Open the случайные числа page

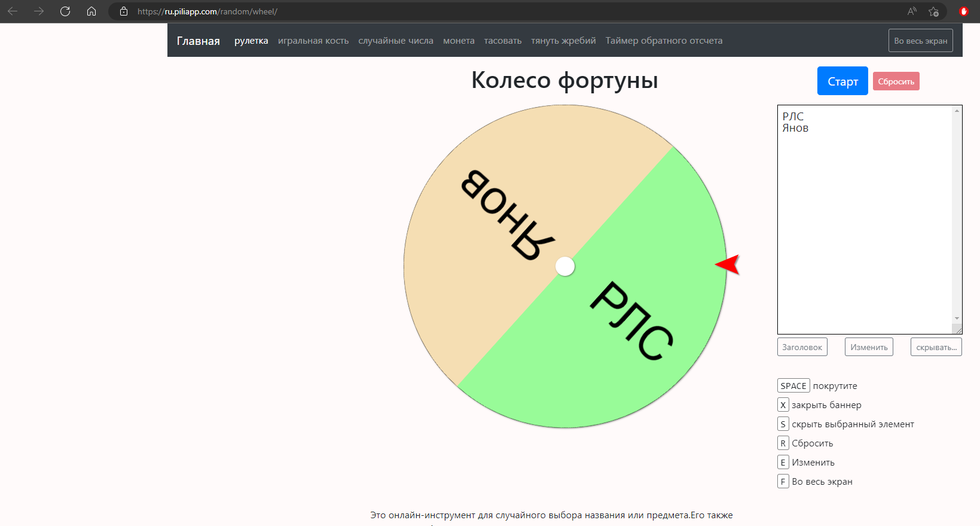(396, 41)
